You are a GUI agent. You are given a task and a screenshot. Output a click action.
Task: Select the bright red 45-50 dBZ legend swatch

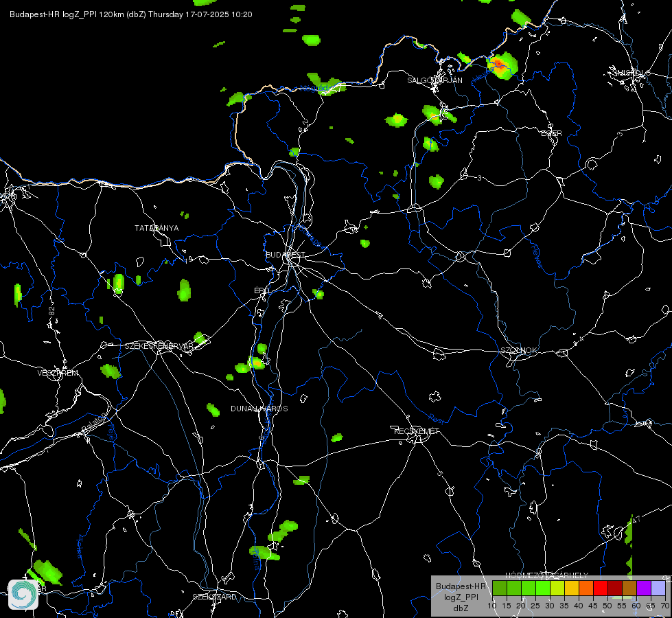[601, 588]
